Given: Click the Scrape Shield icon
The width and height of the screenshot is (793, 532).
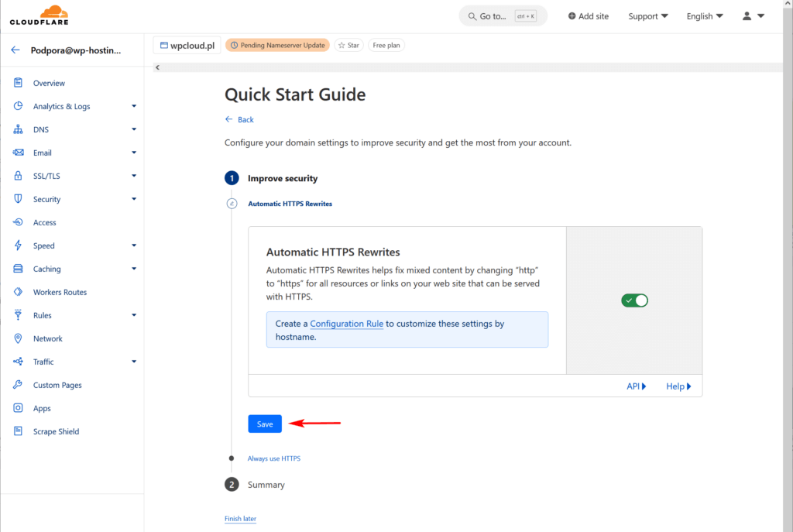Looking at the screenshot, I should (18, 431).
